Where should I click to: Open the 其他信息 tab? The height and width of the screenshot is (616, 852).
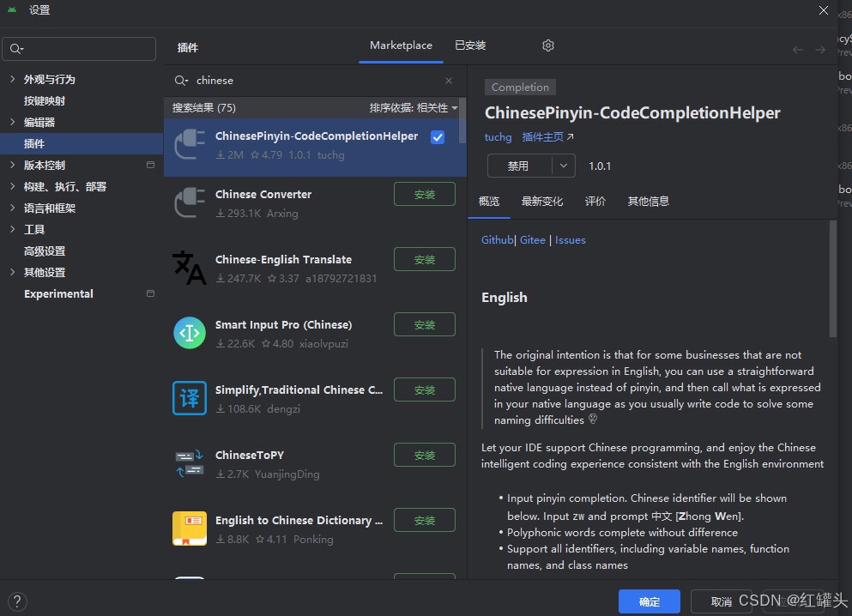(x=649, y=202)
